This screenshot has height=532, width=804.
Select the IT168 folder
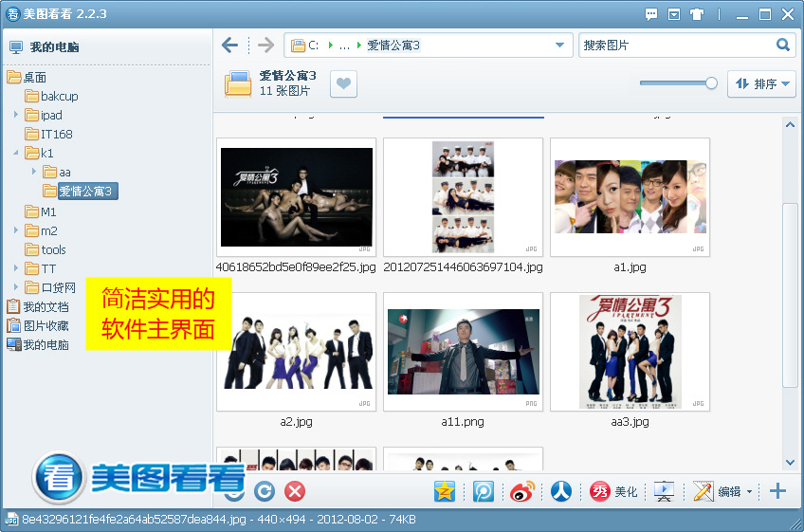coord(48,134)
